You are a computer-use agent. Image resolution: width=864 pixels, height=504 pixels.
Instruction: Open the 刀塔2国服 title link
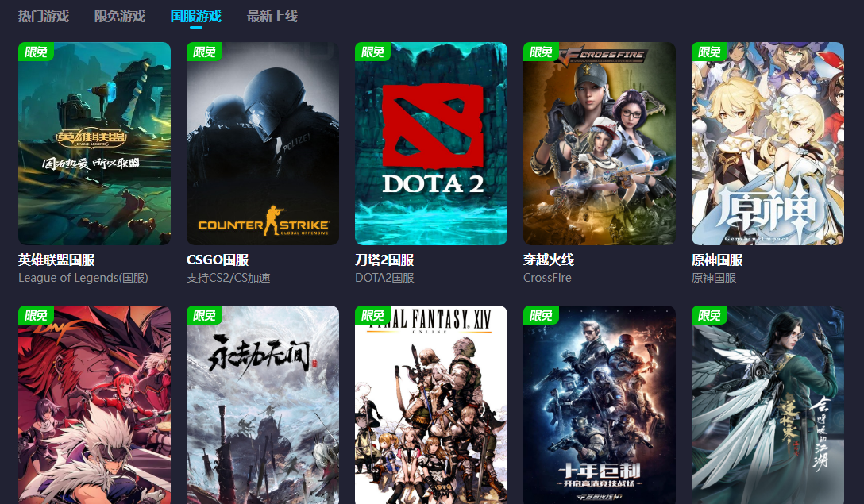384,260
